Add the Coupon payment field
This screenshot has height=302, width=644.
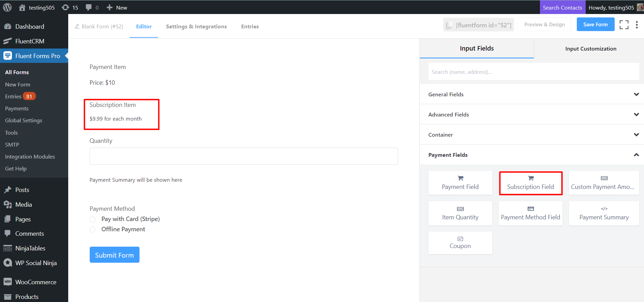pyautogui.click(x=460, y=243)
